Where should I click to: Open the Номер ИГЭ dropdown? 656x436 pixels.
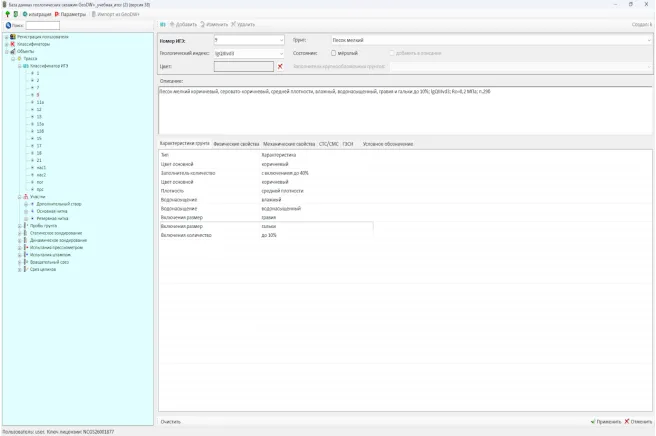coord(281,40)
